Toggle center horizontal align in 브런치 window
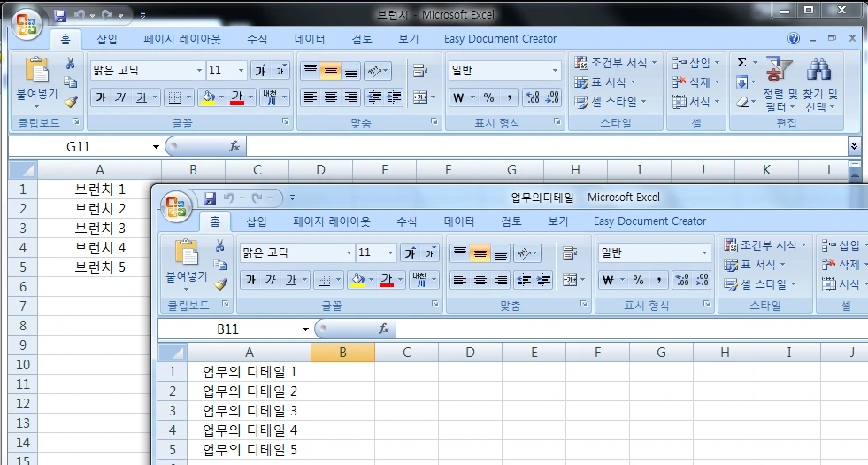The width and height of the screenshot is (868, 465). [x=331, y=97]
